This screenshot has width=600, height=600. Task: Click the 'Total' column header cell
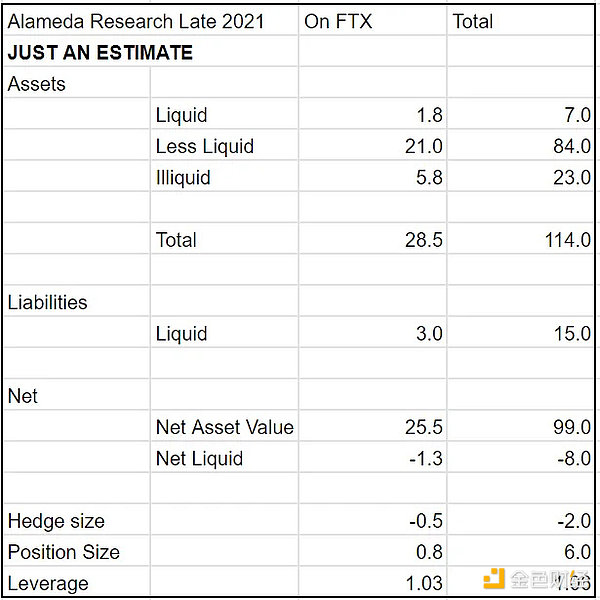tap(520, 20)
